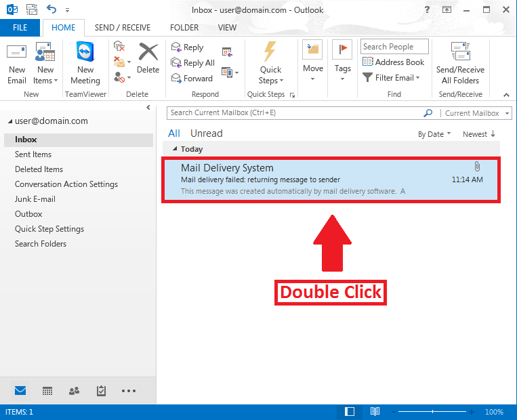This screenshot has height=420, width=517.
Task: Open the FOLDER tab
Action: click(x=184, y=28)
